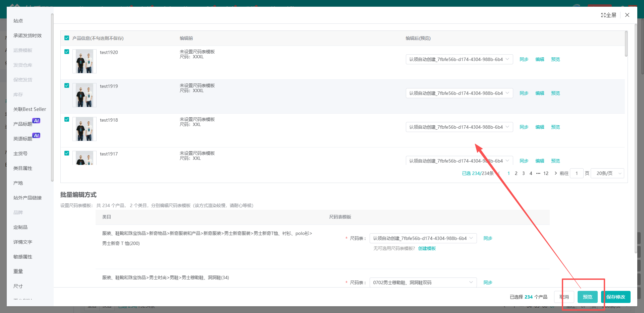This screenshot has height=313, width=644.
Task: Uncheck the test1920 product checkbox
Action: pyautogui.click(x=67, y=52)
